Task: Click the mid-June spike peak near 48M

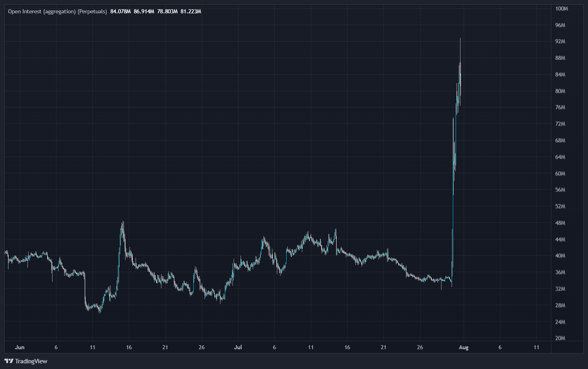Action: point(123,226)
